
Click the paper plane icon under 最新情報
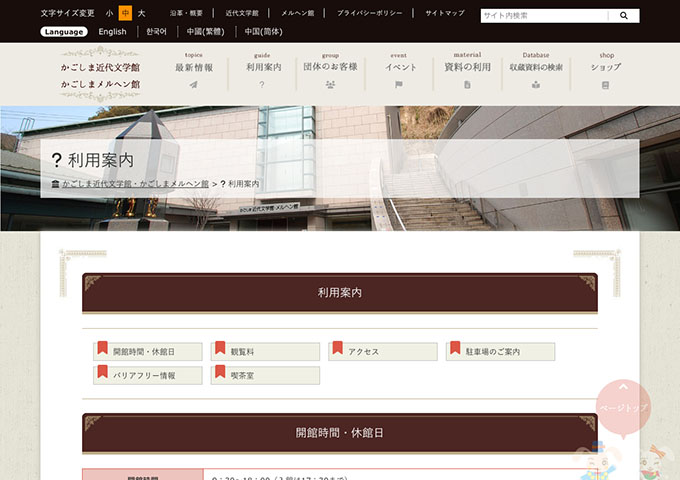[x=193, y=85]
